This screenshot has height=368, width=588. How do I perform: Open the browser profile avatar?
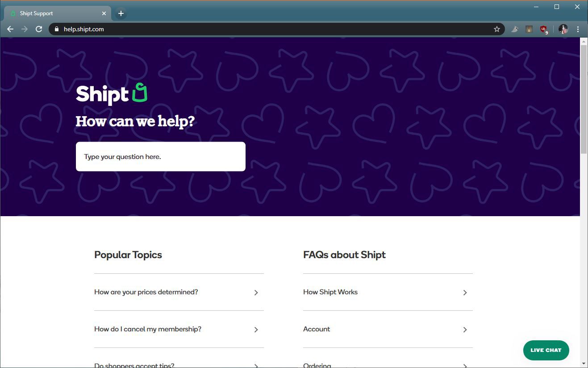[x=563, y=29]
